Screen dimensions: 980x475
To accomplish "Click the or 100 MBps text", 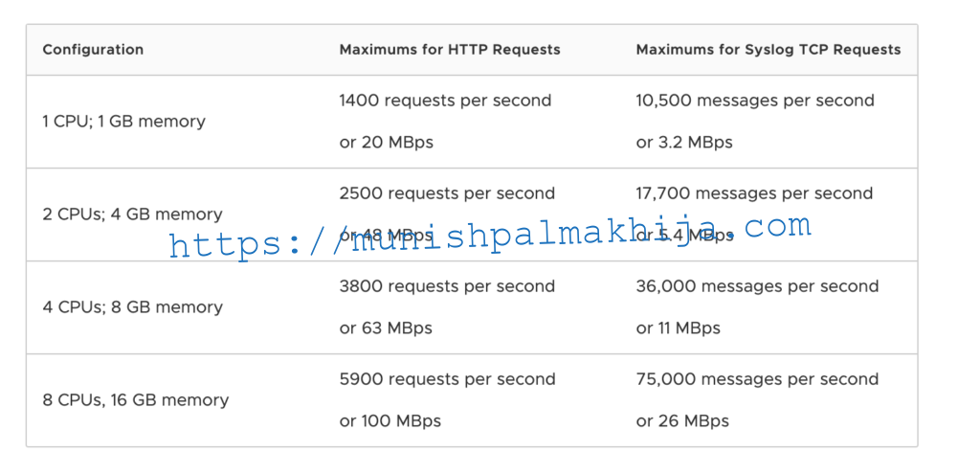I will tap(390, 420).
